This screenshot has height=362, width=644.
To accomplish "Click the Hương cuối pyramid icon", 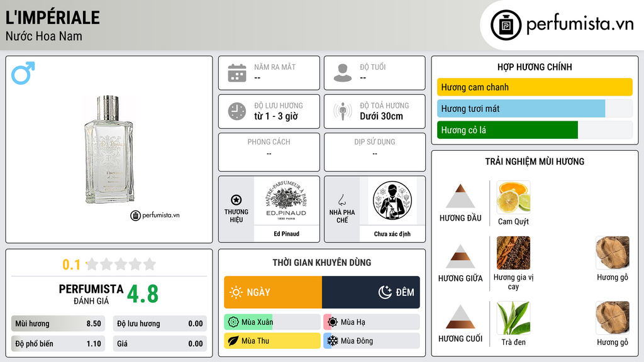I will 460,317.
